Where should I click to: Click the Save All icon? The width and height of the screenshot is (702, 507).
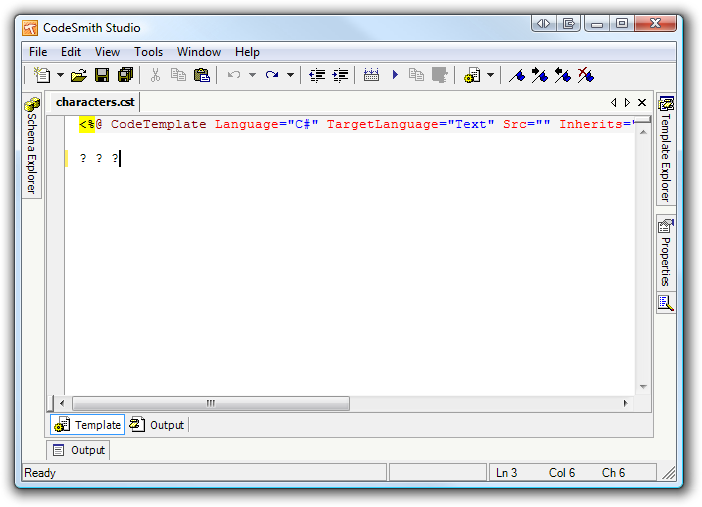pos(125,75)
